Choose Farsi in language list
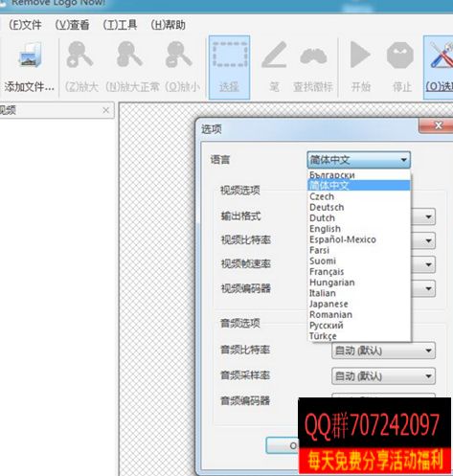The height and width of the screenshot is (476, 453). pyautogui.click(x=359, y=250)
